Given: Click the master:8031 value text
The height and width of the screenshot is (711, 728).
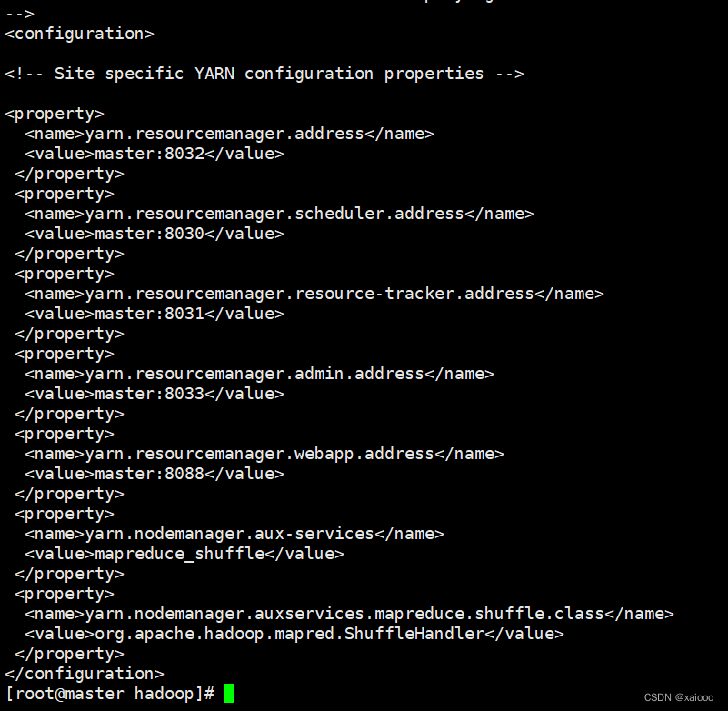Looking at the screenshot, I should (x=149, y=314).
